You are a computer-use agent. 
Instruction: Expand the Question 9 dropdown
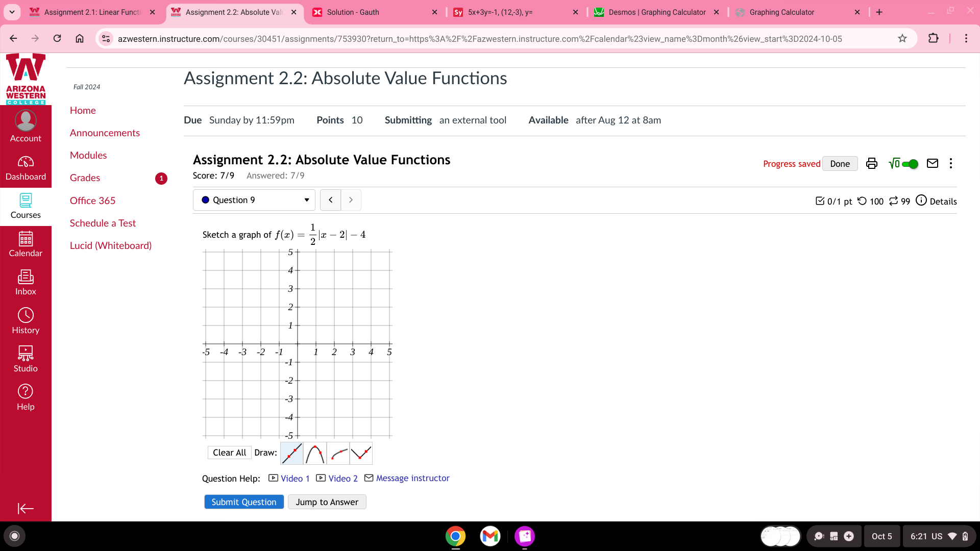click(x=306, y=199)
